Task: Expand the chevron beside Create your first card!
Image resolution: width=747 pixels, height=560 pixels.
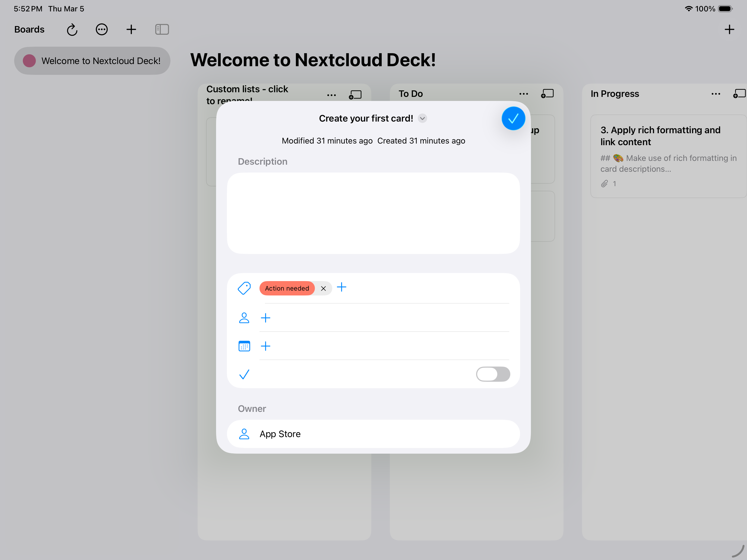Action: [422, 119]
